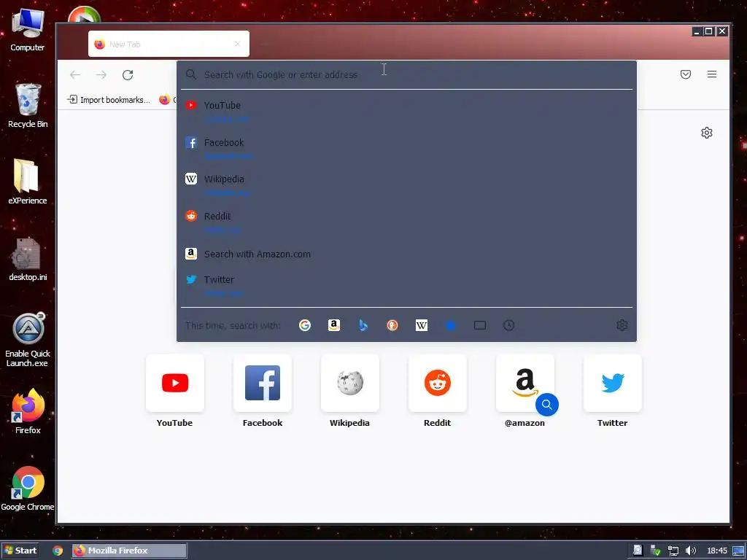The image size is (747, 560).
Task: Go back one page
Action: click(x=75, y=75)
